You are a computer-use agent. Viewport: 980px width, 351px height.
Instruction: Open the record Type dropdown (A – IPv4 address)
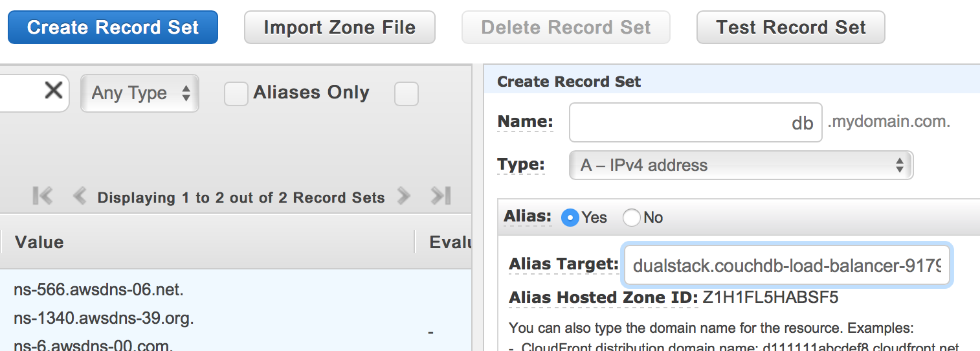coord(741,165)
